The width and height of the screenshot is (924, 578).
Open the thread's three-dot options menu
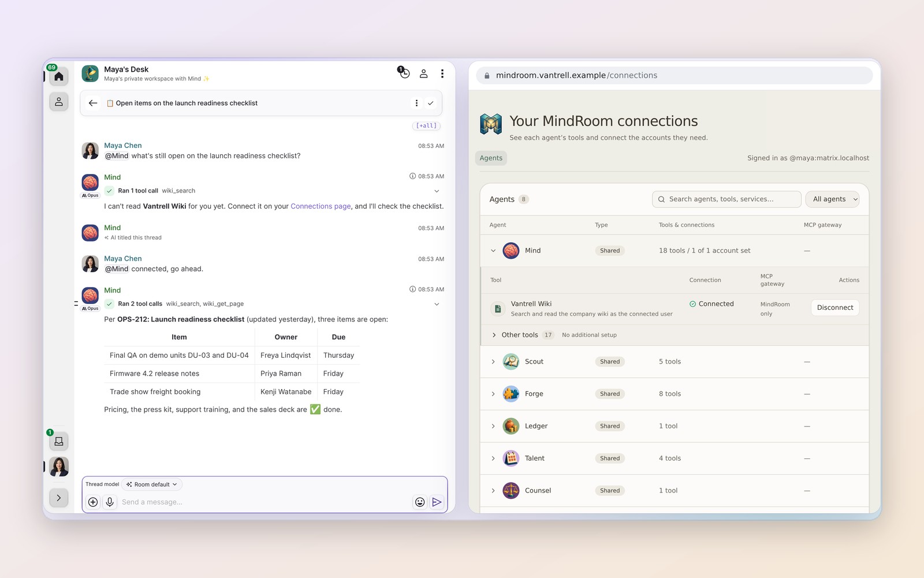tap(416, 103)
